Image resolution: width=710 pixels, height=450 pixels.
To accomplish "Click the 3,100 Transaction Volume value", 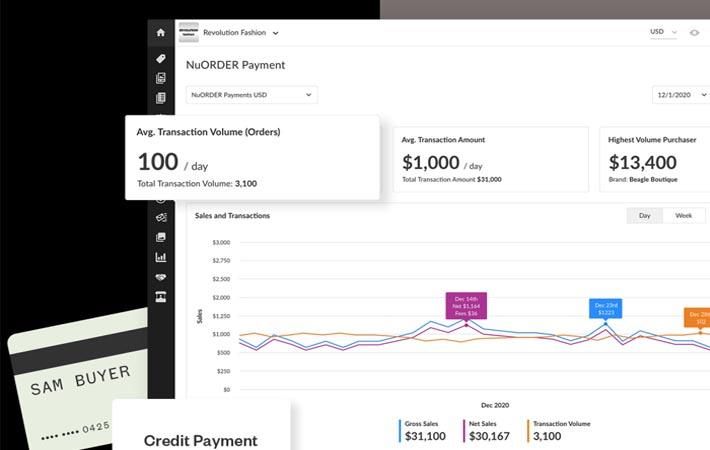I will point(547,436).
